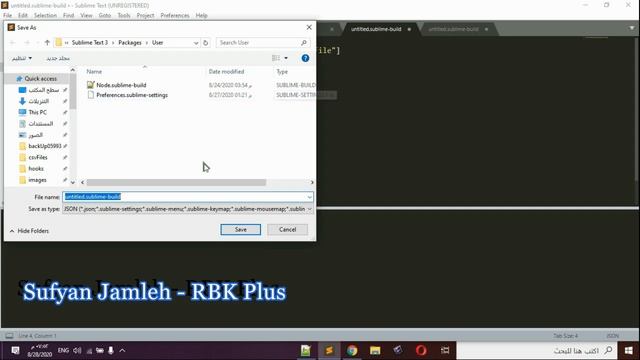
Task: Open the view options dropdown arrow
Action: click(286, 58)
